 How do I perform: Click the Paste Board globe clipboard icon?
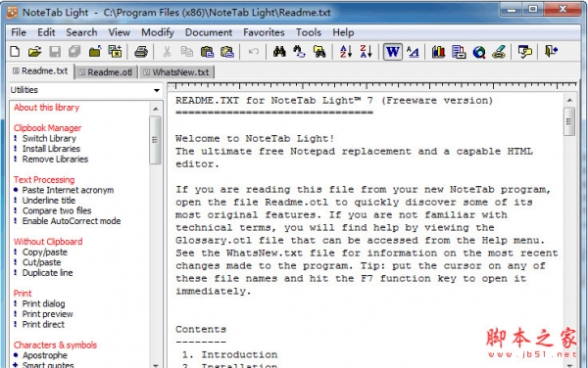227,51
